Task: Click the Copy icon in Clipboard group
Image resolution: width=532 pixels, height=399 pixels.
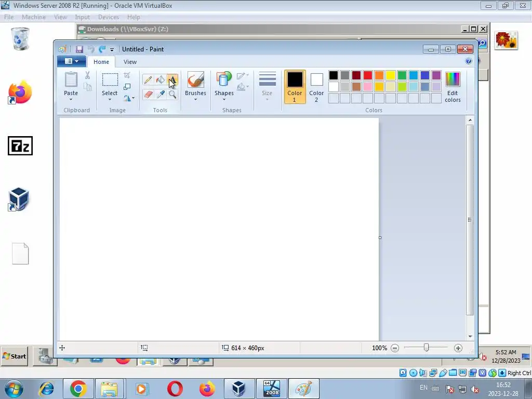Action: click(x=87, y=87)
